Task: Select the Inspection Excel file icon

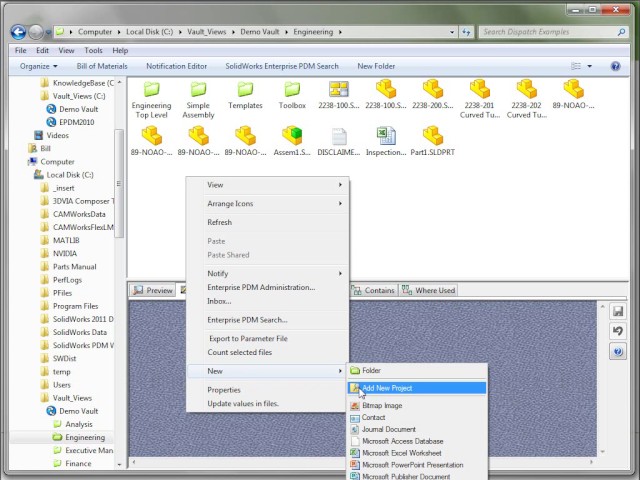Action: [386, 141]
